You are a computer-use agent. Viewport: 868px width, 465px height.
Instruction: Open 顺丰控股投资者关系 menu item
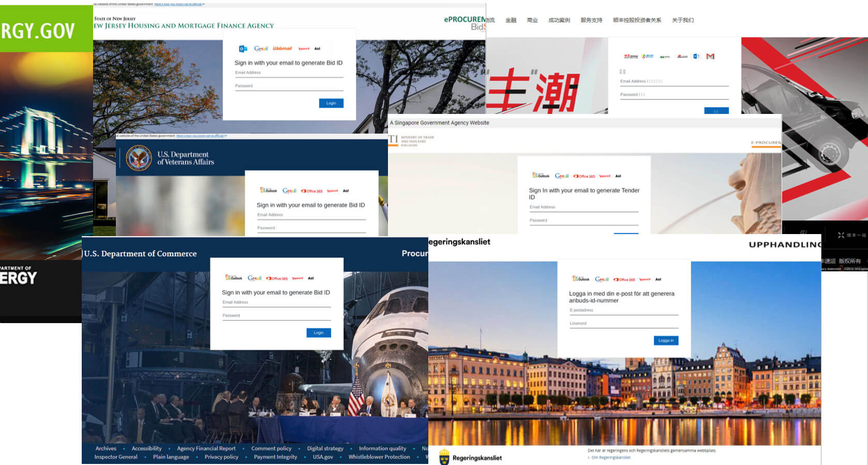[637, 20]
